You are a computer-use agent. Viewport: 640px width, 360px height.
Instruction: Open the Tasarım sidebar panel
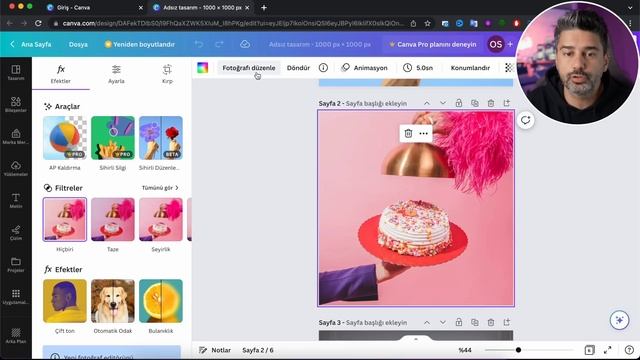[x=16, y=72]
